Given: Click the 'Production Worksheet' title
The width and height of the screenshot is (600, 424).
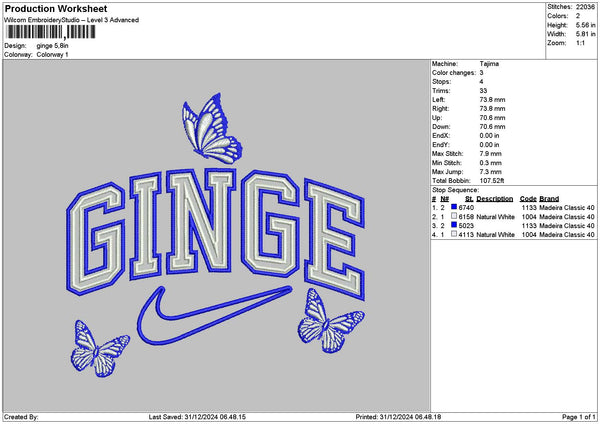Looking at the screenshot, I should pos(56,9).
